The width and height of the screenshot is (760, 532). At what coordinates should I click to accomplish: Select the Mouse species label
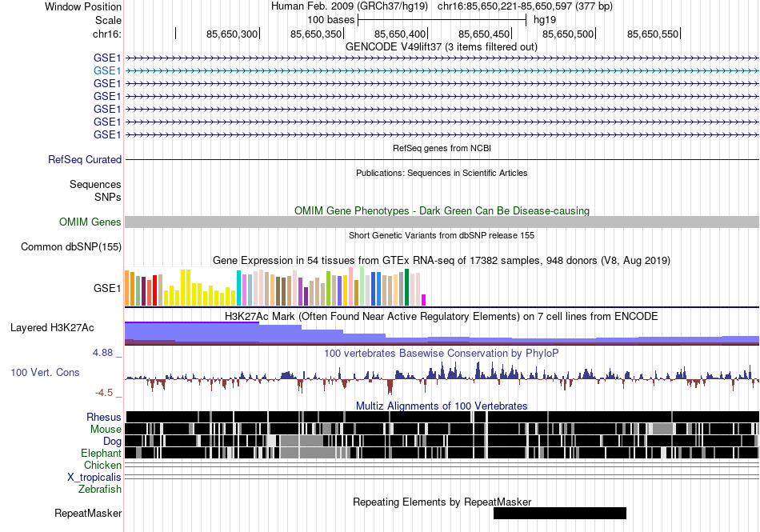[x=106, y=430]
